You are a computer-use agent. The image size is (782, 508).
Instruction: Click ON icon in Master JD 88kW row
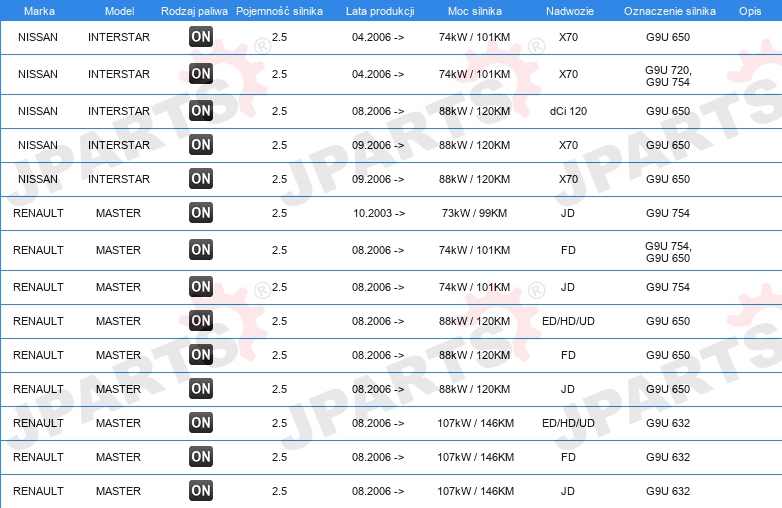coord(200,388)
